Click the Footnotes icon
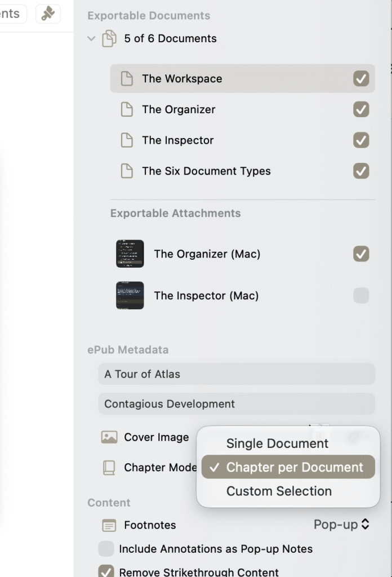 [x=109, y=526]
